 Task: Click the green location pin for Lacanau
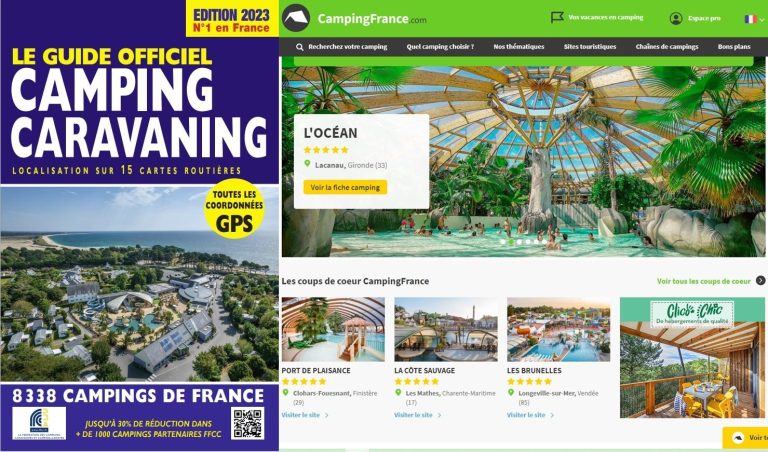(307, 164)
